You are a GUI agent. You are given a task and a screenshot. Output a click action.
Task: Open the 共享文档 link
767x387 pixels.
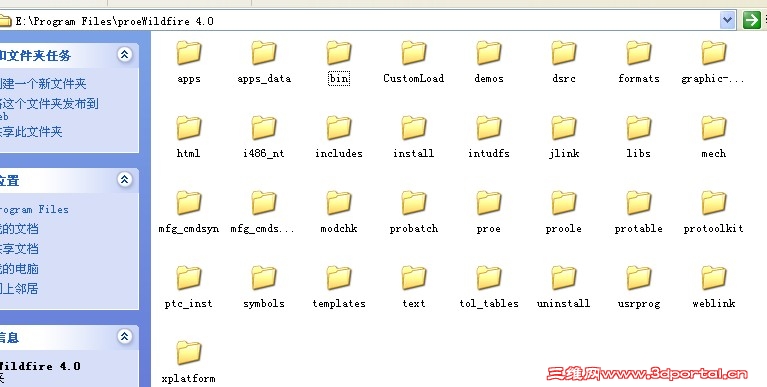click(x=19, y=249)
